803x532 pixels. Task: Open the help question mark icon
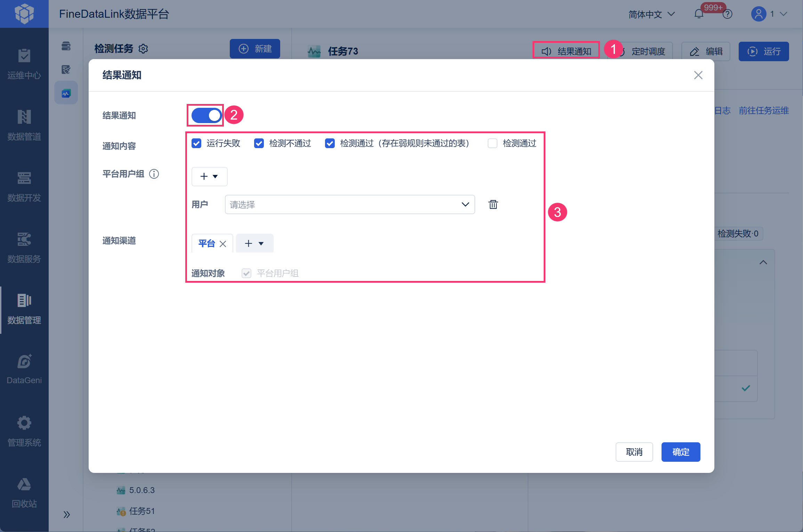pyautogui.click(x=727, y=14)
